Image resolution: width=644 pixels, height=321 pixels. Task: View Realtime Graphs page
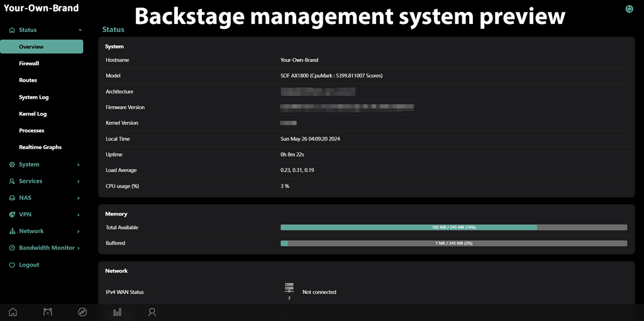pos(40,147)
